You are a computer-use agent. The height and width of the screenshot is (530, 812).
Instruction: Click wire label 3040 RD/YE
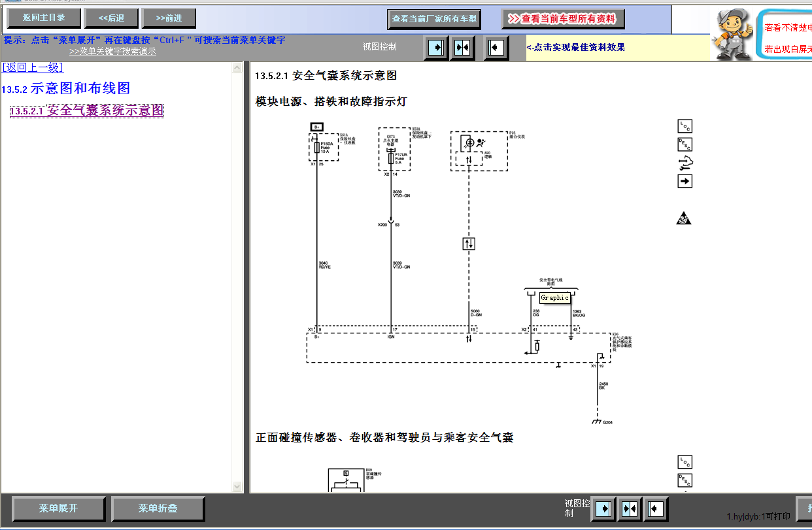[x=326, y=265]
